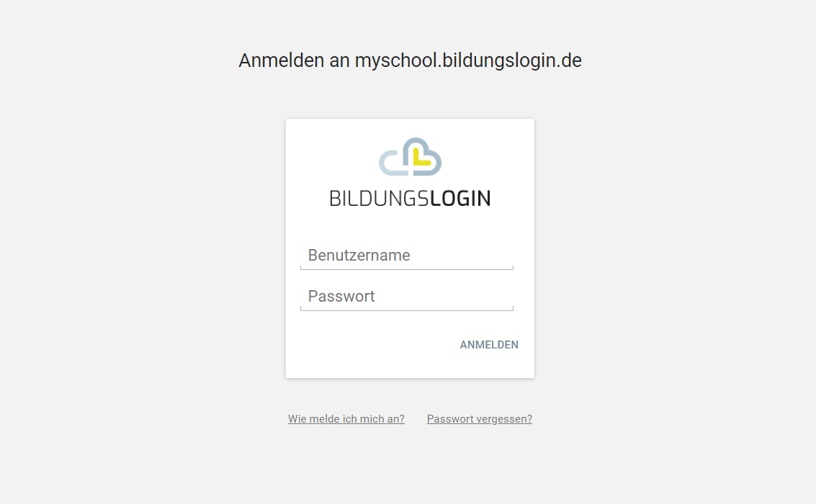Click the myschool.bildungslogin.de domain in the heading
This screenshot has width=816, height=504.
tap(468, 60)
